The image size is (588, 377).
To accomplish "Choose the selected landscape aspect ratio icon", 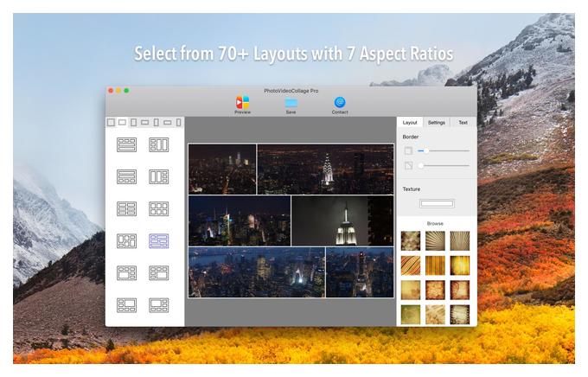I will [x=122, y=122].
